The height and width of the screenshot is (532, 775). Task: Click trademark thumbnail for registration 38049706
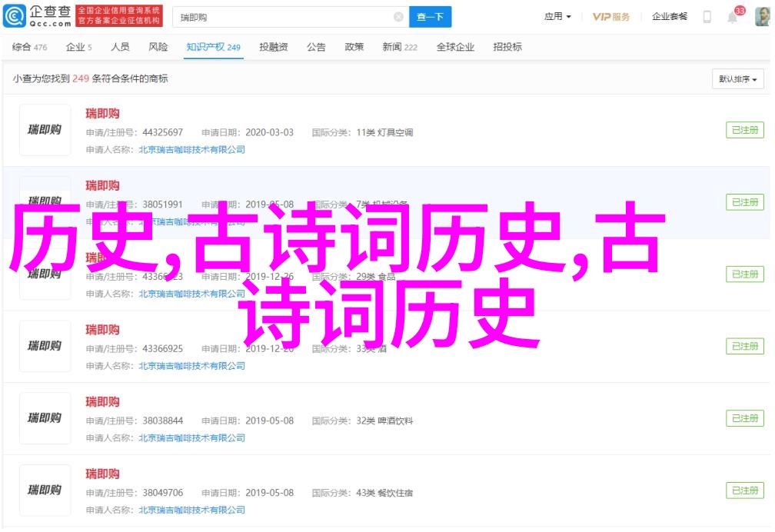(45, 490)
